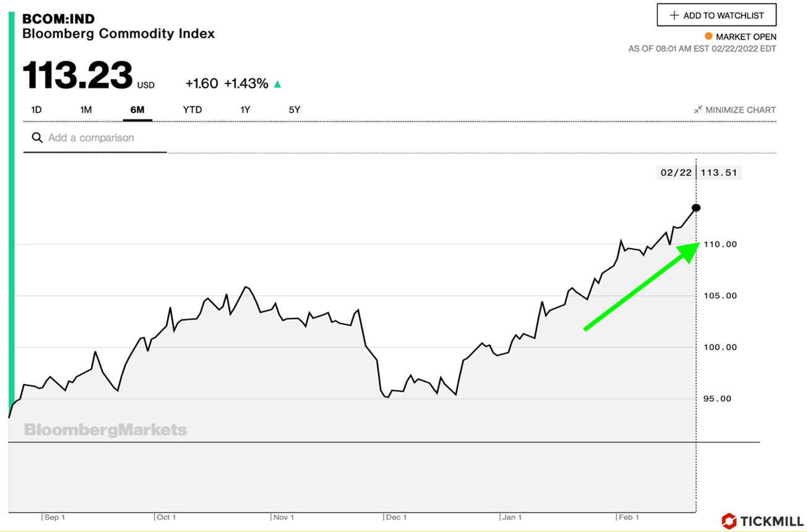Click the 105.00 y-axis label
The height and width of the screenshot is (532, 807).
[x=722, y=296]
